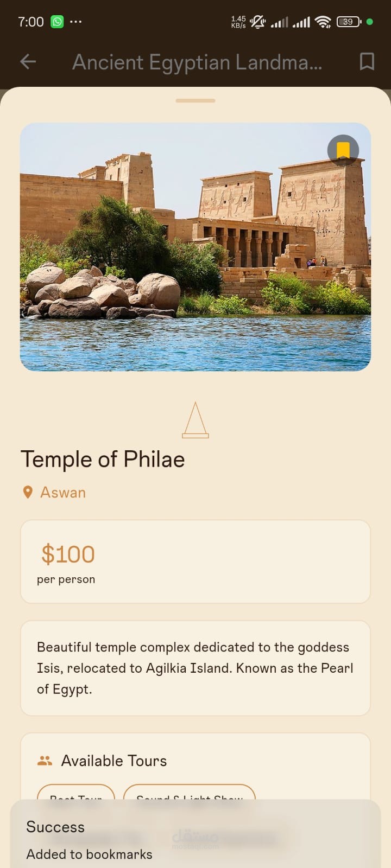Open bookmarks list from header bookmark icon
This screenshot has width=391, height=868.
(x=367, y=62)
